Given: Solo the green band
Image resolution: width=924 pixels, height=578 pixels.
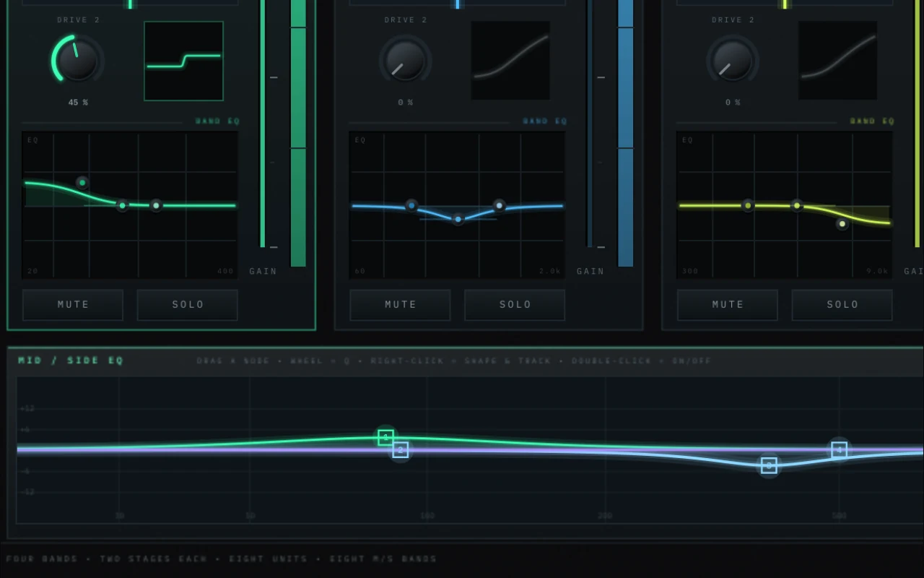Looking at the screenshot, I should pos(188,305).
